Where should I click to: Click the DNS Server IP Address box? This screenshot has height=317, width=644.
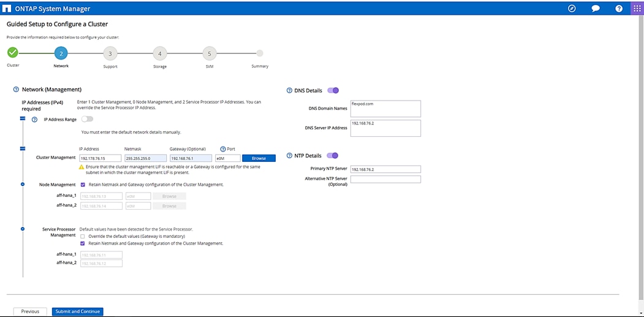click(386, 128)
